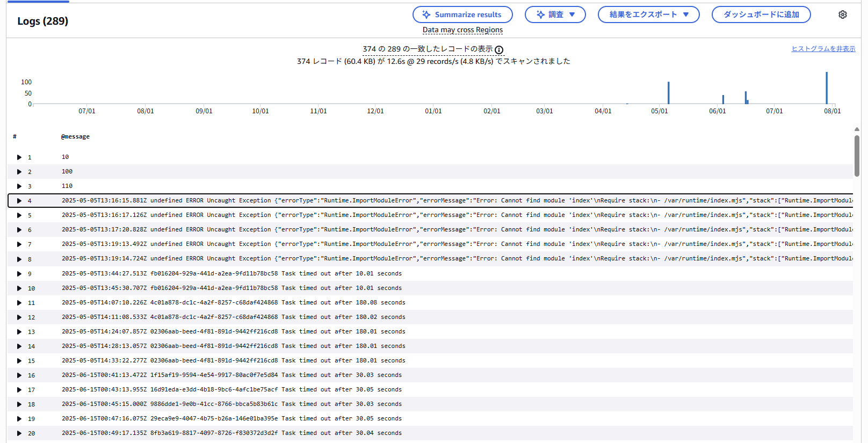Image resolution: width=868 pixels, height=443 pixels.
Task: Expand log row 19
Action: 19,419
